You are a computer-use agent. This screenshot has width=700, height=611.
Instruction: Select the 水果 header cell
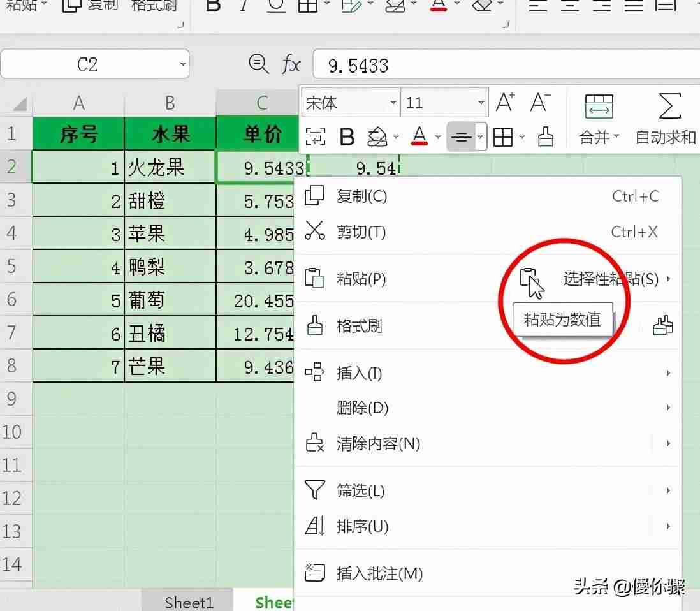click(x=170, y=133)
